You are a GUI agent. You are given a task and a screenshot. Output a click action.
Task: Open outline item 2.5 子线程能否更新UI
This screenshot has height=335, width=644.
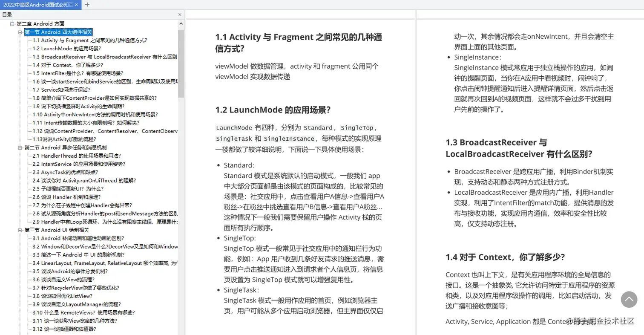[68, 189]
